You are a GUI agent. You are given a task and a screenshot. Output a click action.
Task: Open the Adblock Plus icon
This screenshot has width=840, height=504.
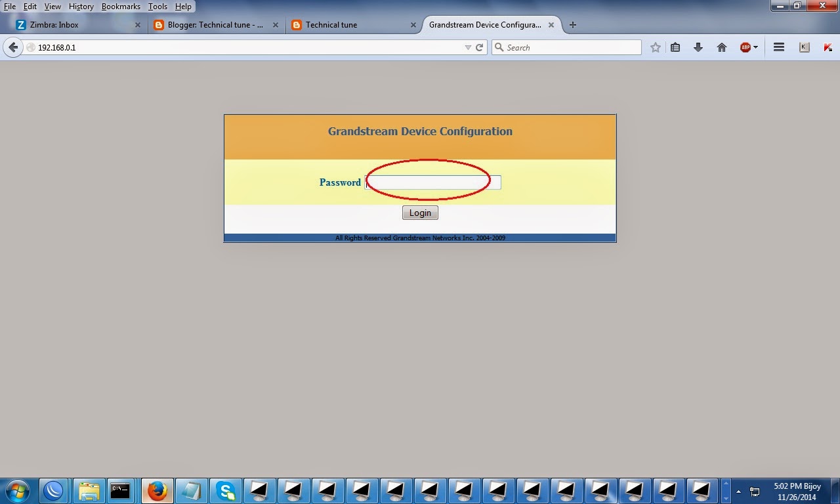pos(745,47)
